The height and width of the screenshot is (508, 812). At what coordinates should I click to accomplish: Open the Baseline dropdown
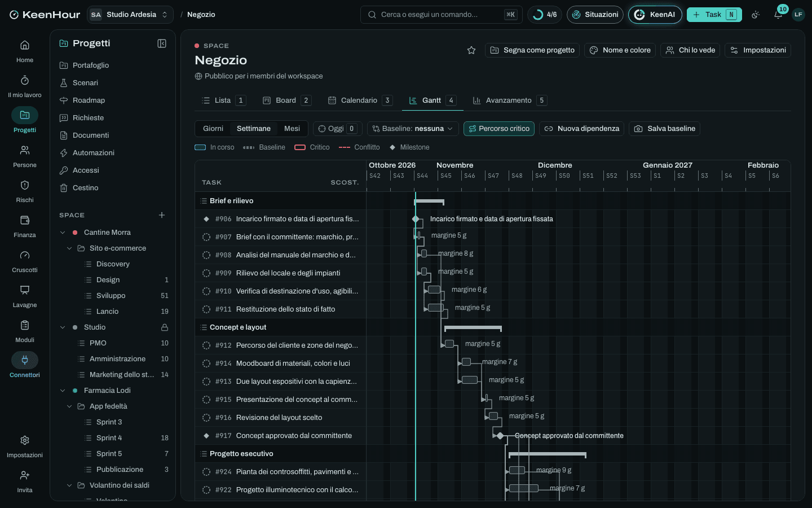pyautogui.click(x=413, y=129)
